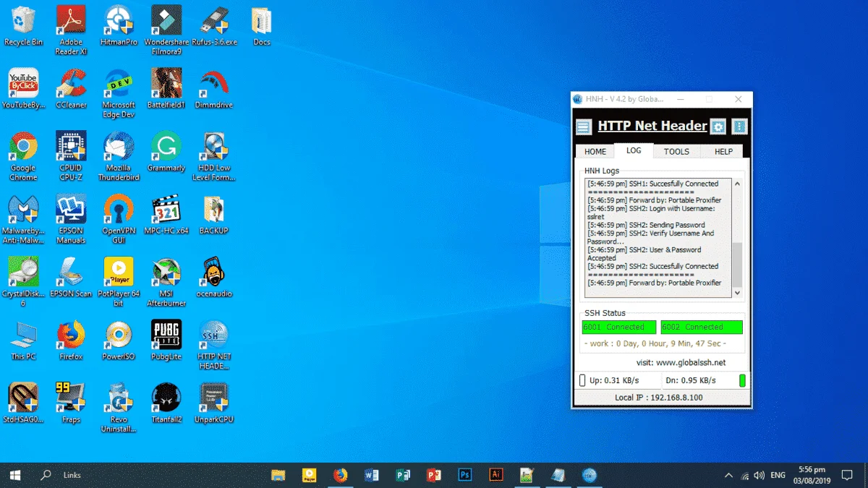This screenshot has width=868, height=488.
Task: Select the Battlefield1 desktop icon
Action: [x=166, y=89]
